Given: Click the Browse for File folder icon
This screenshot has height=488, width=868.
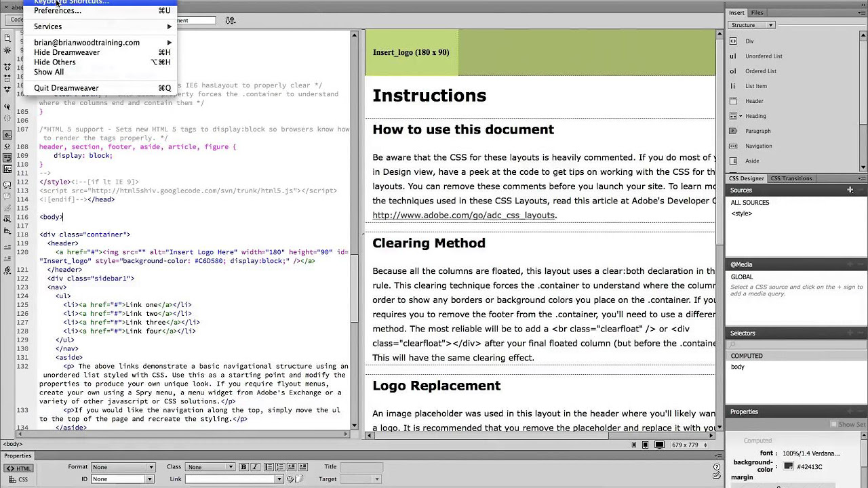Looking at the screenshot, I should point(299,479).
